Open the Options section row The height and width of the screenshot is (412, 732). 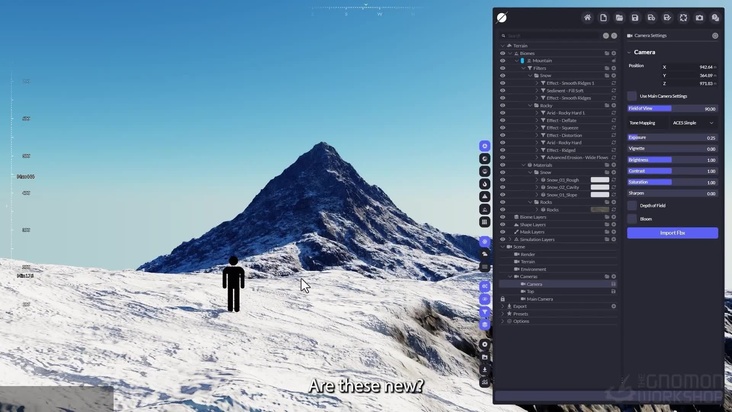tap(558, 321)
